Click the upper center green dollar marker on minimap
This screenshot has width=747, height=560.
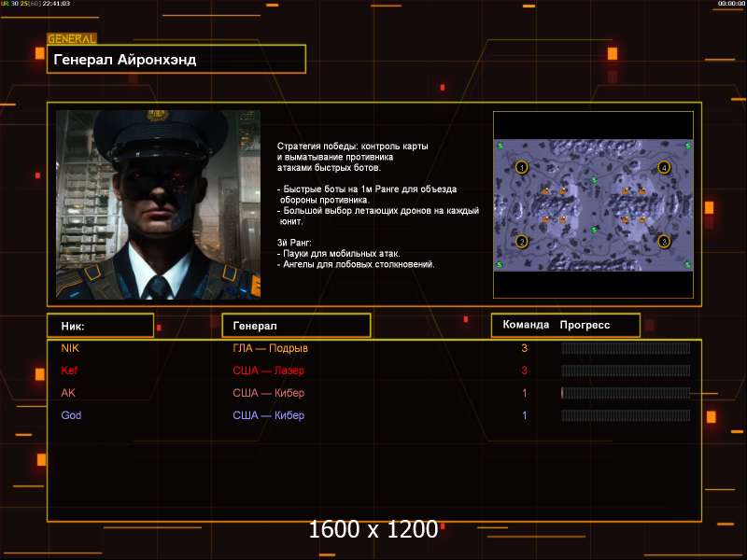[x=594, y=180]
